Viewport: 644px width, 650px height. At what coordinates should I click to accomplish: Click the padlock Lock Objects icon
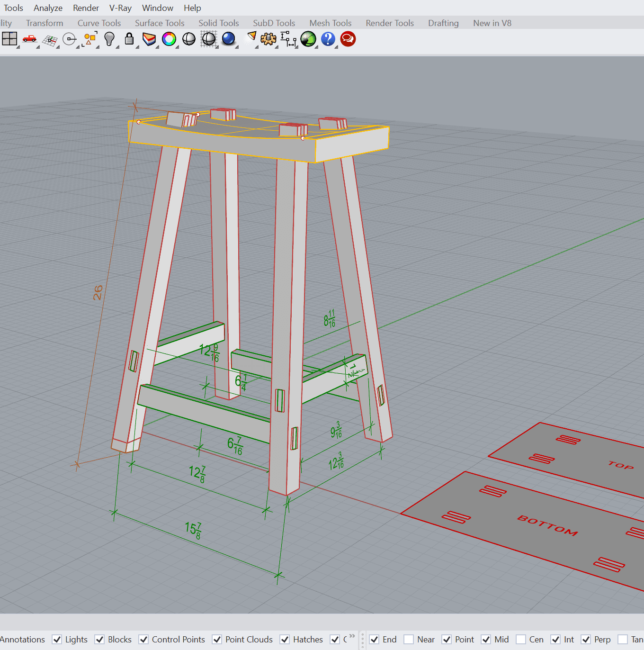click(129, 39)
